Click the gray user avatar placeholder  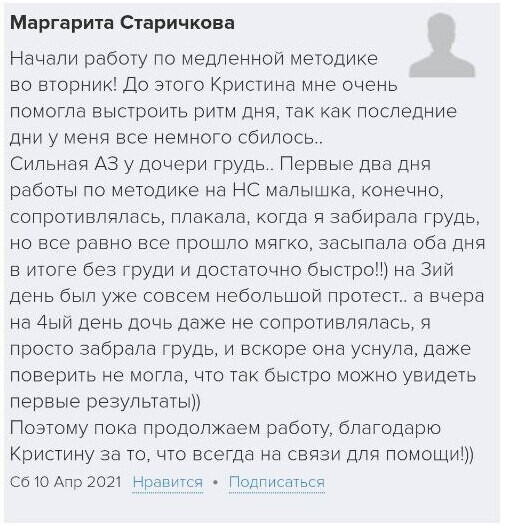[x=442, y=46]
